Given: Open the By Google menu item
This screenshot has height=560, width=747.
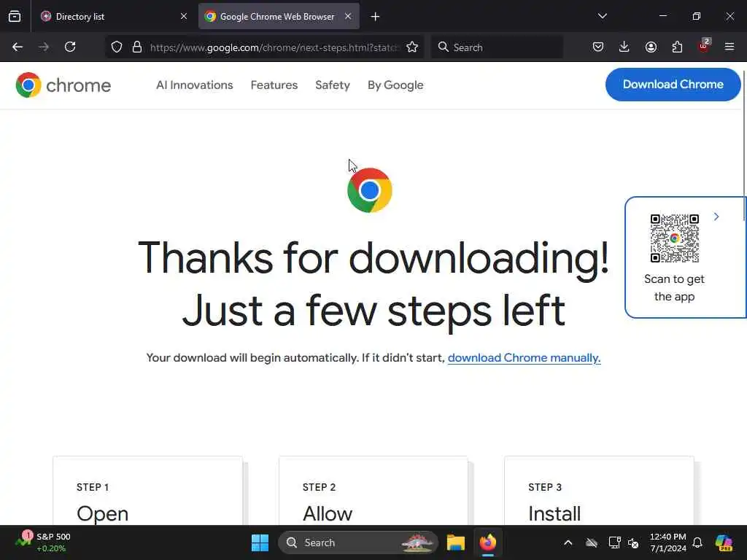Looking at the screenshot, I should click(395, 85).
